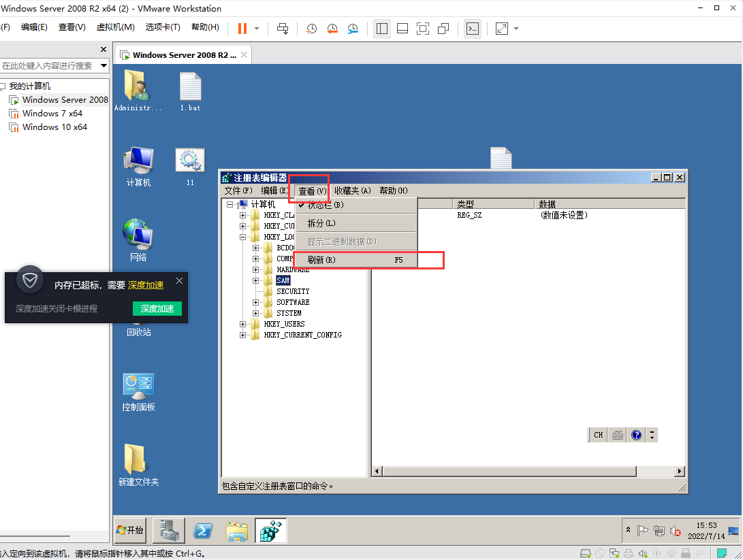Select the 网络 desktop icon
The height and width of the screenshot is (560, 743).
pos(138,240)
